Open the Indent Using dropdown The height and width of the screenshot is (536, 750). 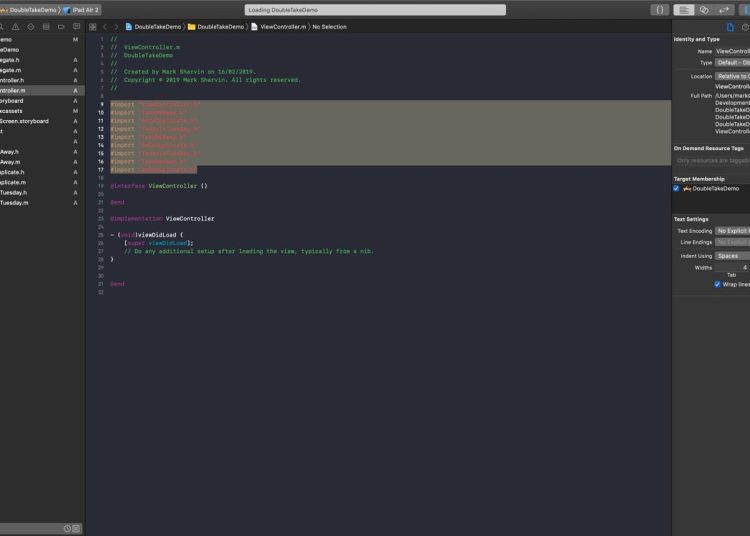click(x=732, y=256)
